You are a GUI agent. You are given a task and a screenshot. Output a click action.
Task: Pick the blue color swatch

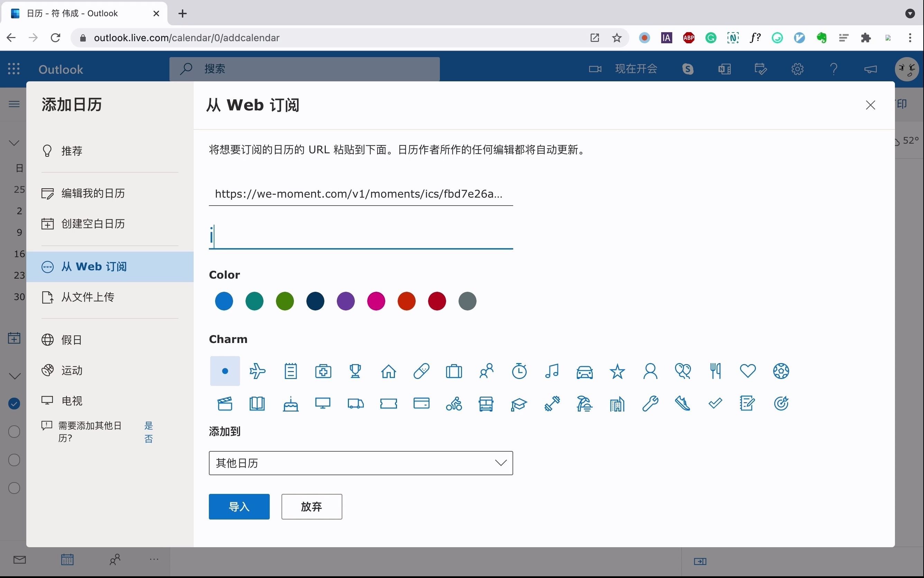(x=224, y=301)
